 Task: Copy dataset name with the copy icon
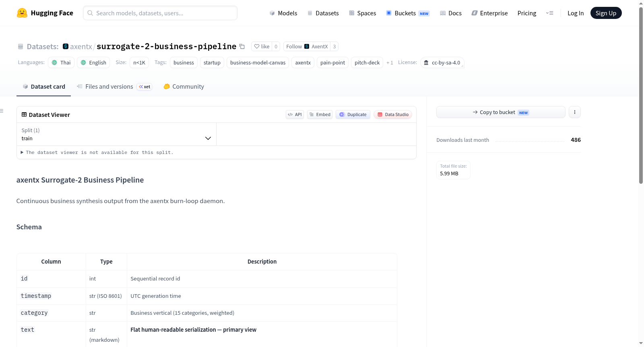(x=242, y=46)
